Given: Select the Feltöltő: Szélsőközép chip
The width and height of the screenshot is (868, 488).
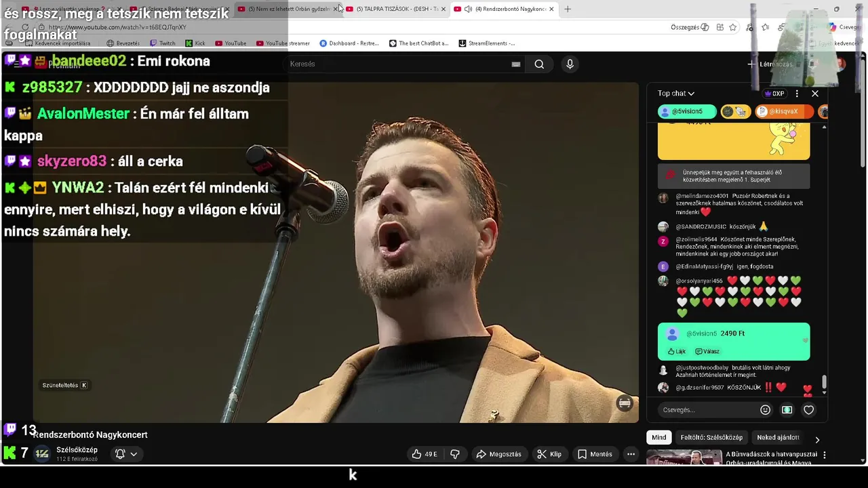Looking at the screenshot, I should pos(711,438).
